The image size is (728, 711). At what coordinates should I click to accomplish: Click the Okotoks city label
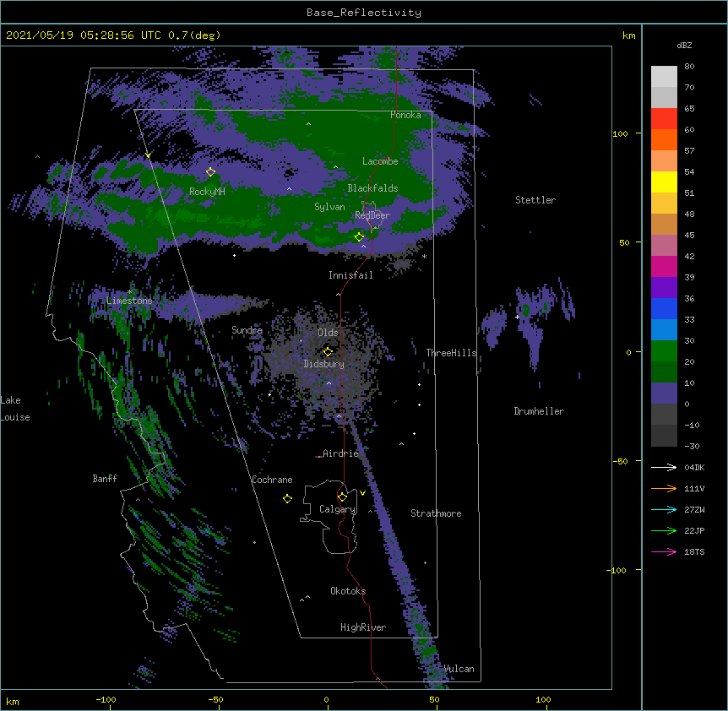tap(348, 591)
